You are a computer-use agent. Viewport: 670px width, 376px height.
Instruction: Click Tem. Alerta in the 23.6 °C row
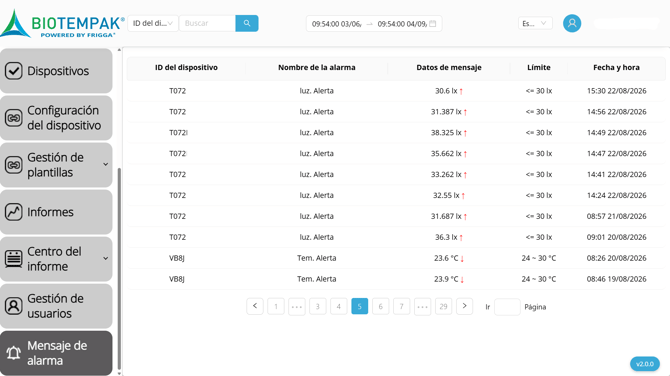click(x=317, y=258)
